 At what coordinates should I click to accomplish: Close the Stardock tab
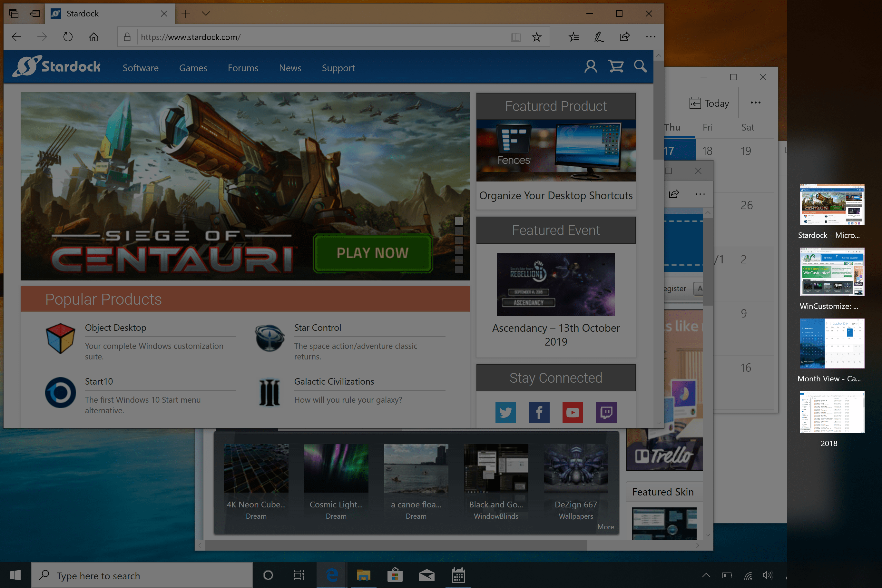[x=164, y=14]
